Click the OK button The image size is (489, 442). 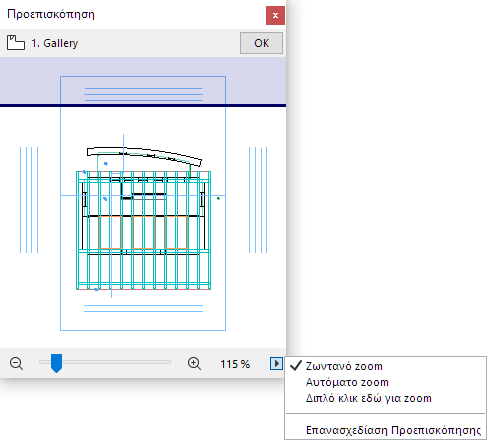click(x=261, y=43)
